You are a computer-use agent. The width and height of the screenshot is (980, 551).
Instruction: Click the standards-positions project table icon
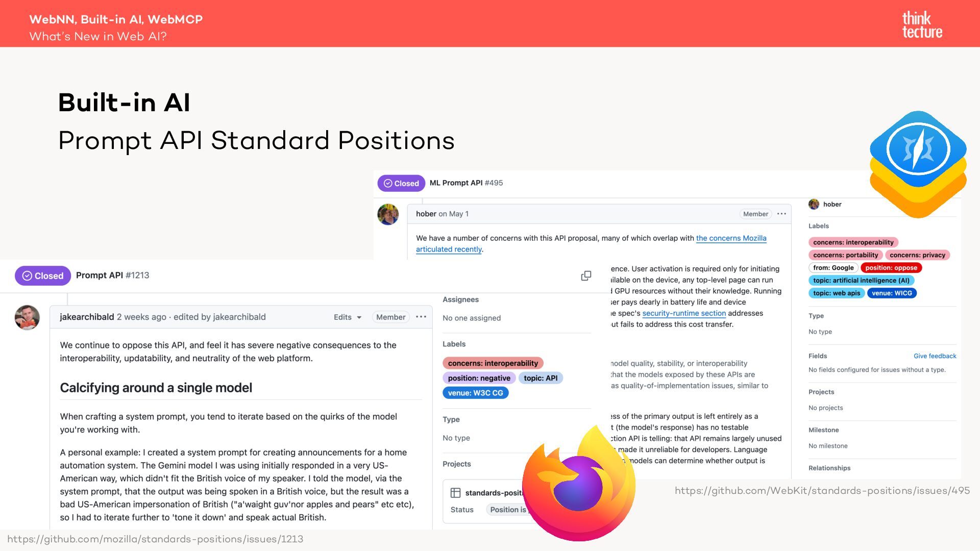(455, 493)
